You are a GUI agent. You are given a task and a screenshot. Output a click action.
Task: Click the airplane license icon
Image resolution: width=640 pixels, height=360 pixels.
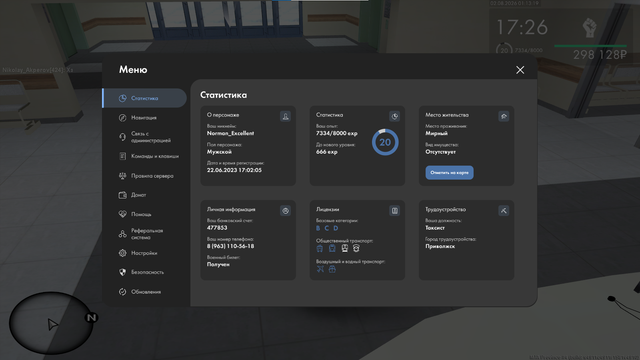(x=320, y=269)
